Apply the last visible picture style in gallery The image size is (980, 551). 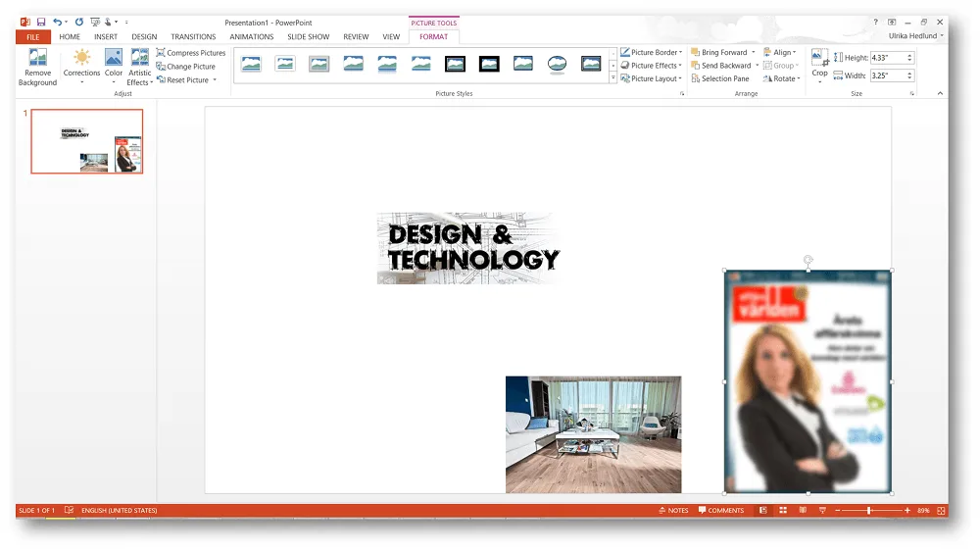591,64
